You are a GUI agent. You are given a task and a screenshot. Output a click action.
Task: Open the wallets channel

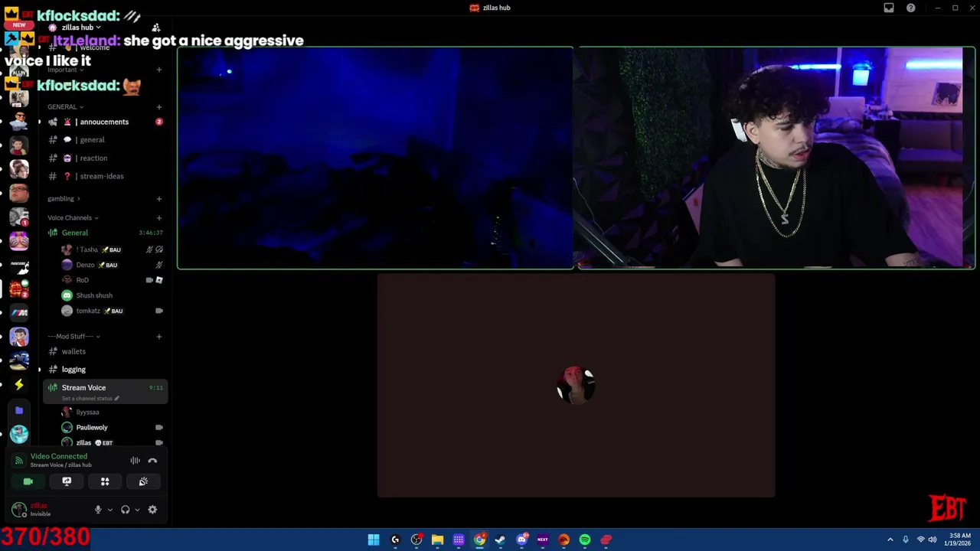pos(105,351)
